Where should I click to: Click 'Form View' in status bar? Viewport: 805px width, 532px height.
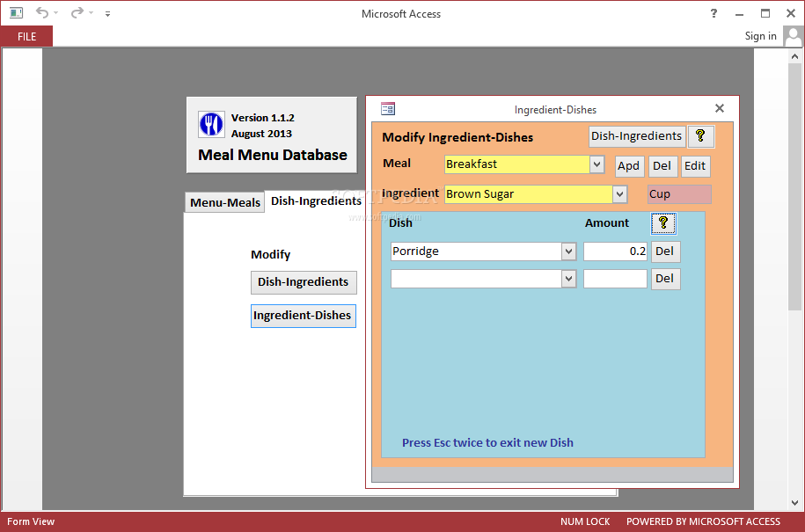click(x=31, y=521)
